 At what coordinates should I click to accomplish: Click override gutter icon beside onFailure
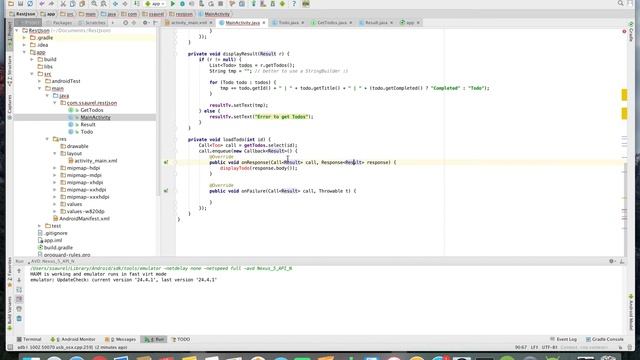point(166,191)
